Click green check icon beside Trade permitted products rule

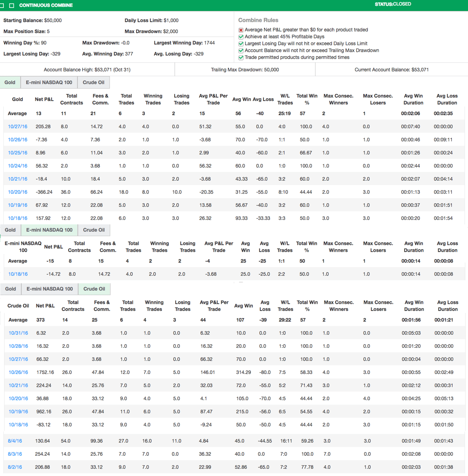241,57
